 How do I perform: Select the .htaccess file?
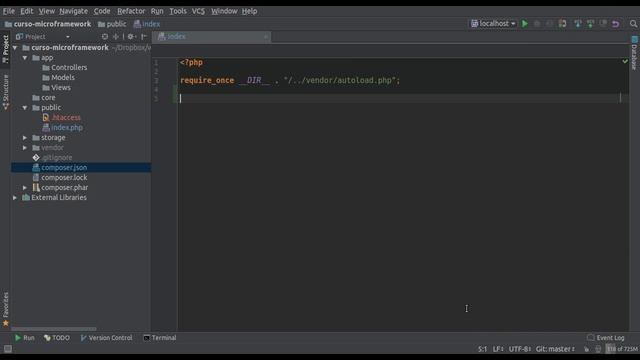pos(62,118)
